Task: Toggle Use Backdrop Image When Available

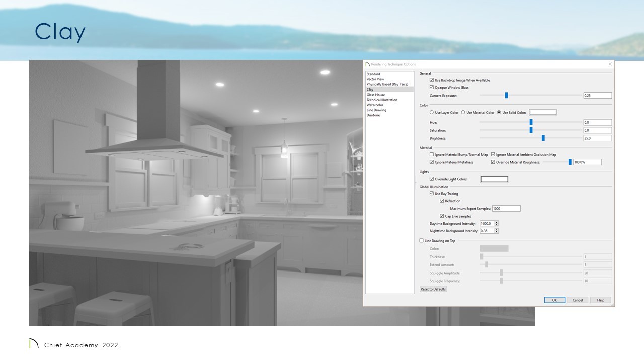Action: 432,80
